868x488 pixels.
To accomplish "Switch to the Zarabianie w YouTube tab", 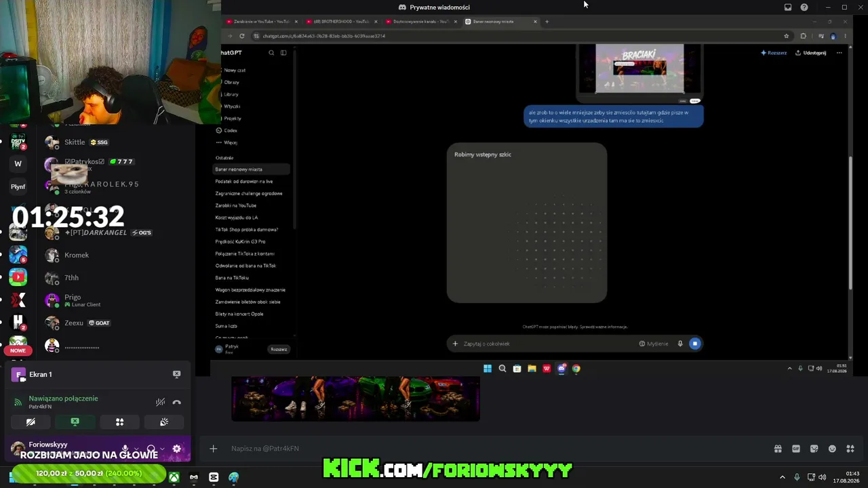I will point(262,22).
